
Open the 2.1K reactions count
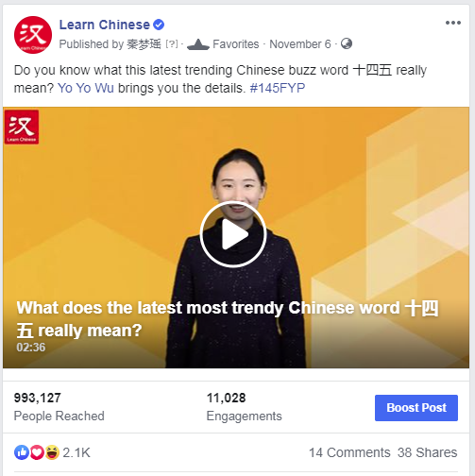pyautogui.click(x=76, y=452)
